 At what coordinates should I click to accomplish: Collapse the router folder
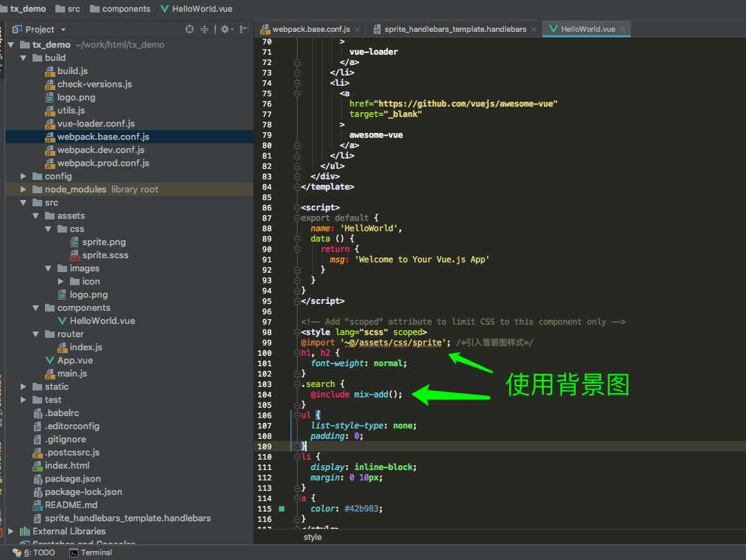pyautogui.click(x=36, y=334)
